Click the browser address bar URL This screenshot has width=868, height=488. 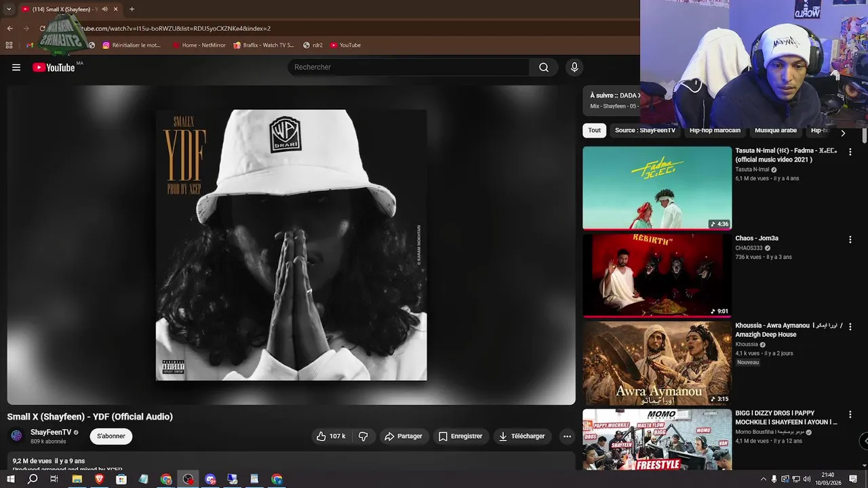tap(176, 28)
